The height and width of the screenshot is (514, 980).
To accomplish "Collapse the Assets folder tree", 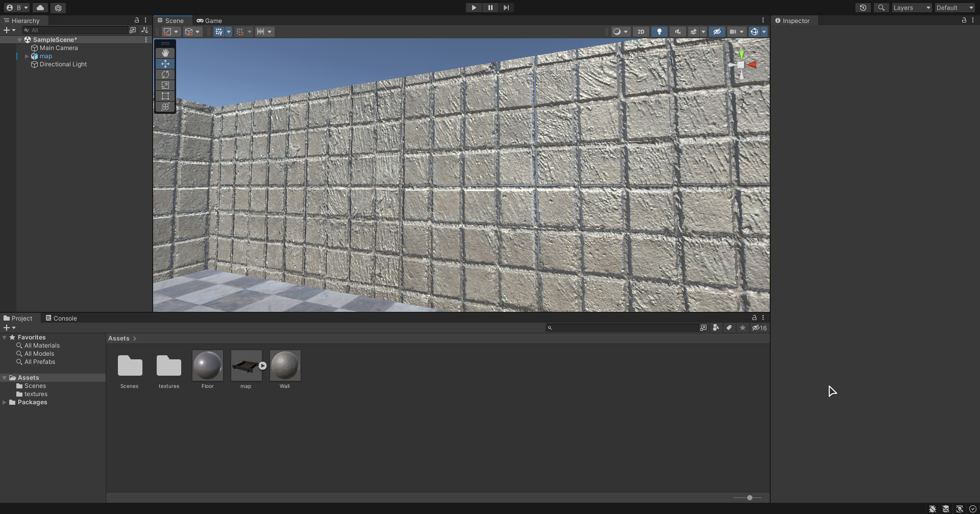I will [x=5, y=378].
